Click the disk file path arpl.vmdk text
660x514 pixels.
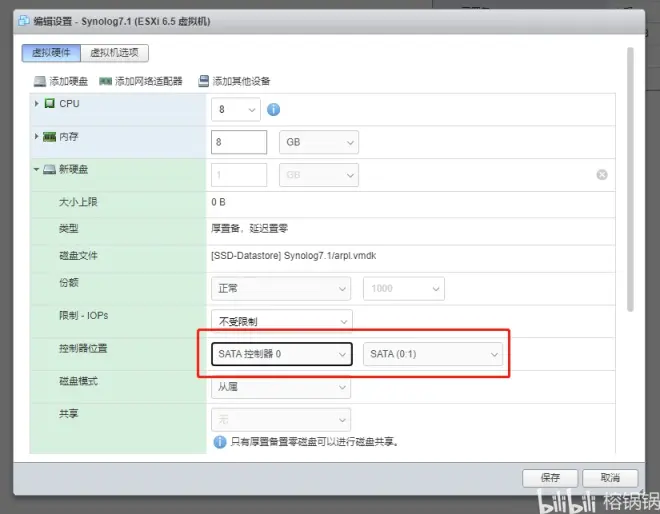(293, 256)
